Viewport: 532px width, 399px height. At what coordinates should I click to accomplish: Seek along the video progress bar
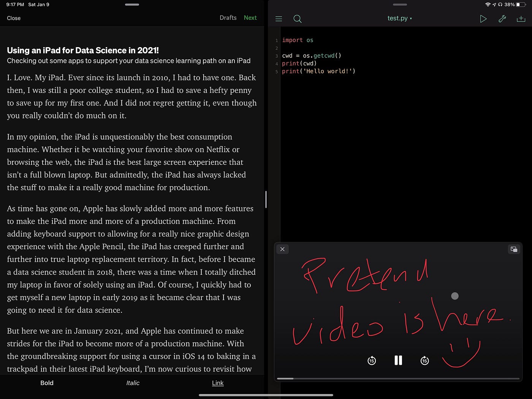pyautogui.click(x=398, y=378)
